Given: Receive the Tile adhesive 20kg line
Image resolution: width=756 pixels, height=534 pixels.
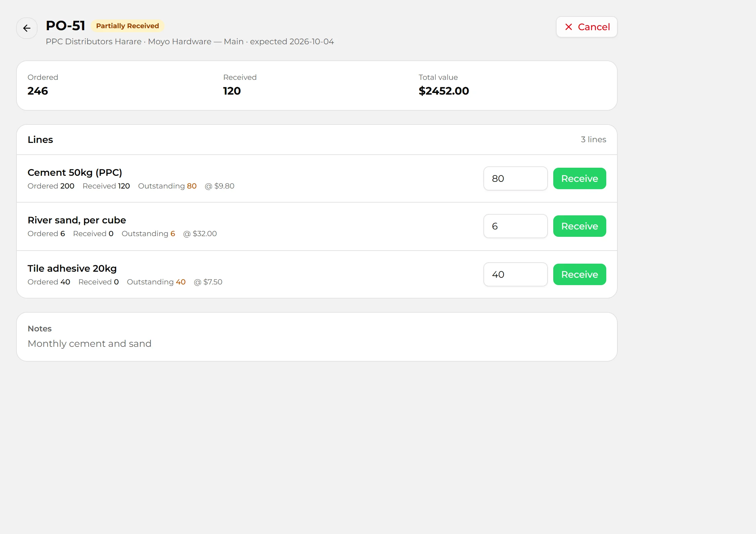Looking at the screenshot, I should coord(579,274).
